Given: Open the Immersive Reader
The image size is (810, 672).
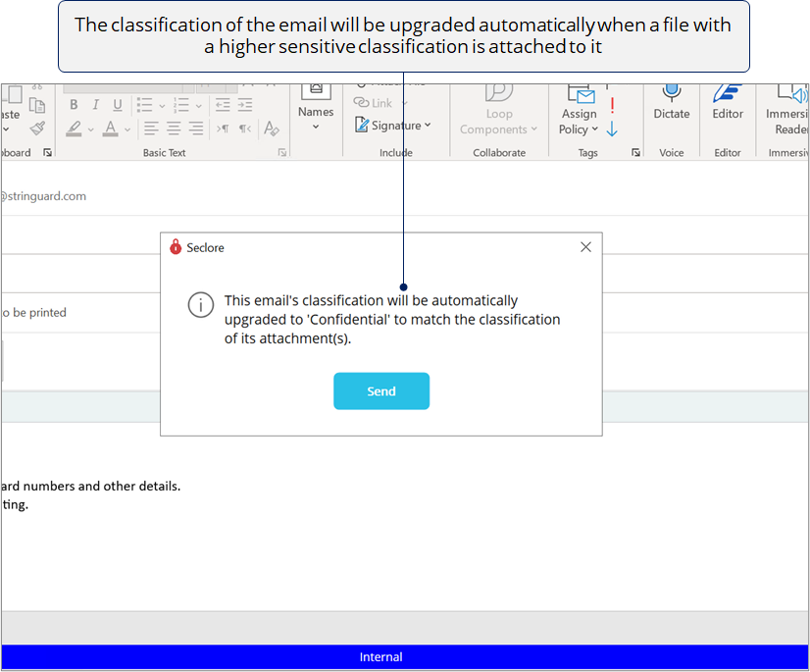Looking at the screenshot, I should point(786,110).
